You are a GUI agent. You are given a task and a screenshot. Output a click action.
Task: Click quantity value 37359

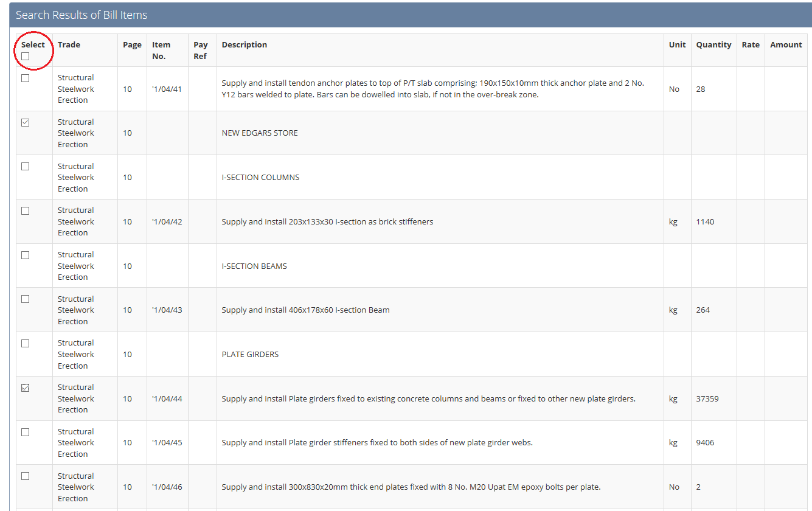pos(707,398)
